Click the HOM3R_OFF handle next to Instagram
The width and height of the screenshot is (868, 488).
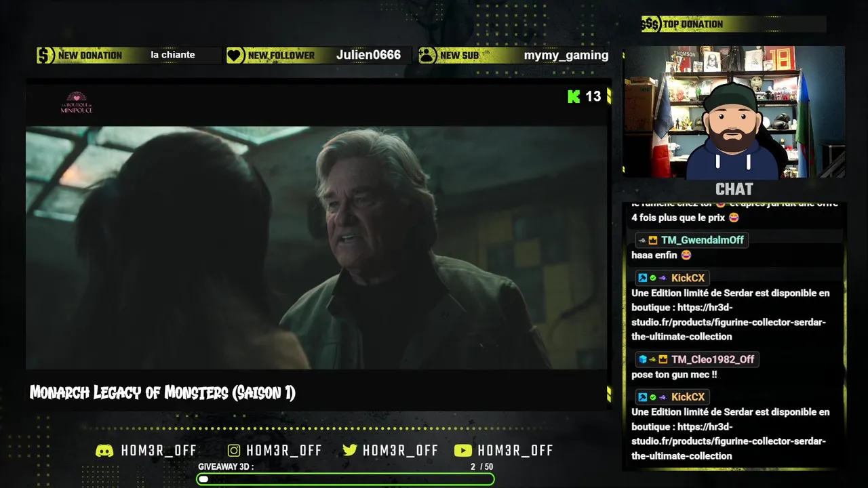point(284,451)
